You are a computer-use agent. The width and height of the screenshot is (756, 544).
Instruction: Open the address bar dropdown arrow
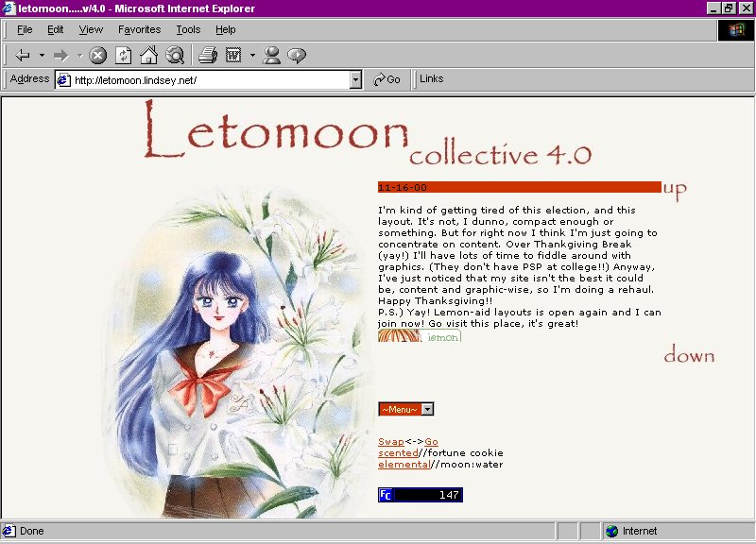click(x=356, y=80)
